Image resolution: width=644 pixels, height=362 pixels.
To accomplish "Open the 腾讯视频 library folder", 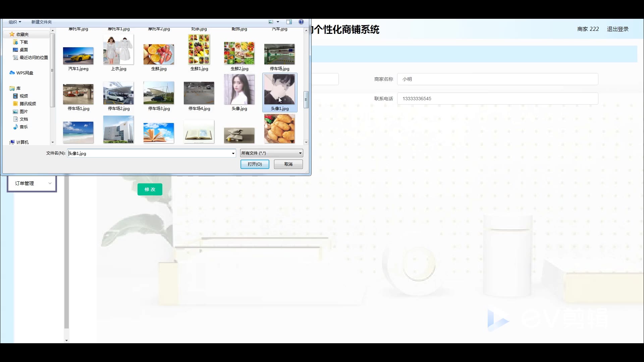I will click(x=28, y=104).
